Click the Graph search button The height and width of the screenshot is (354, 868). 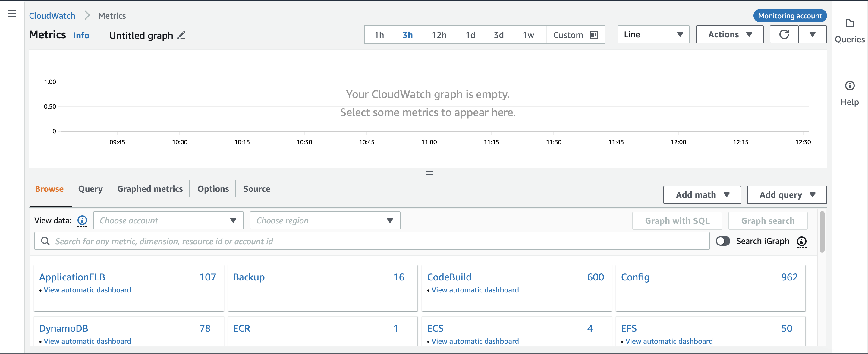tap(768, 221)
